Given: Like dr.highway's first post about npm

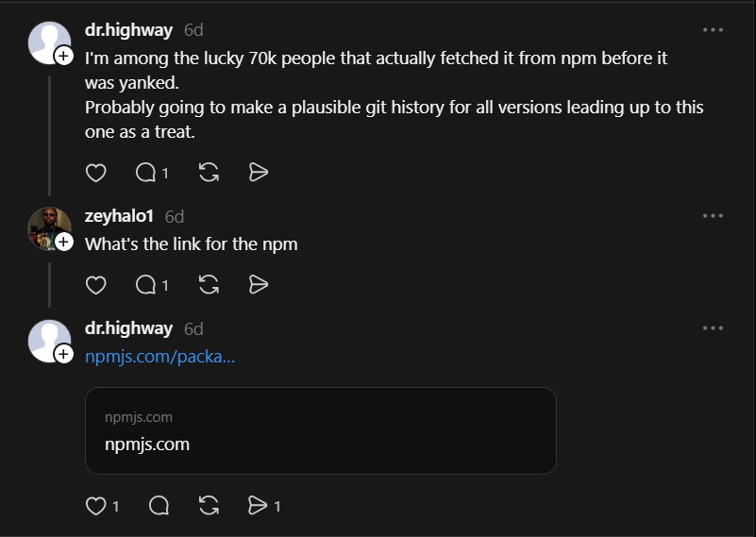Looking at the screenshot, I should [x=96, y=173].
